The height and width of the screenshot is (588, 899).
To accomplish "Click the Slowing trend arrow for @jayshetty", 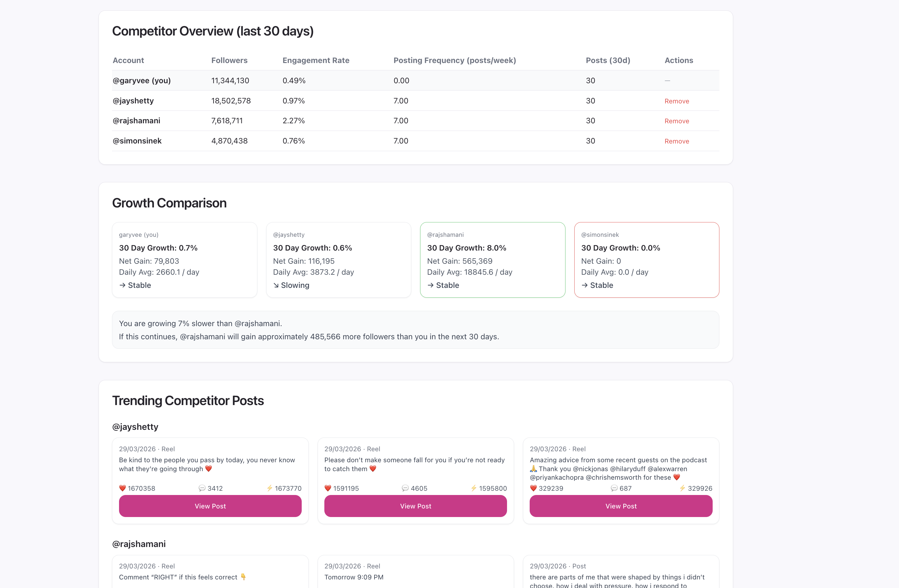I will tap(276, 285).
